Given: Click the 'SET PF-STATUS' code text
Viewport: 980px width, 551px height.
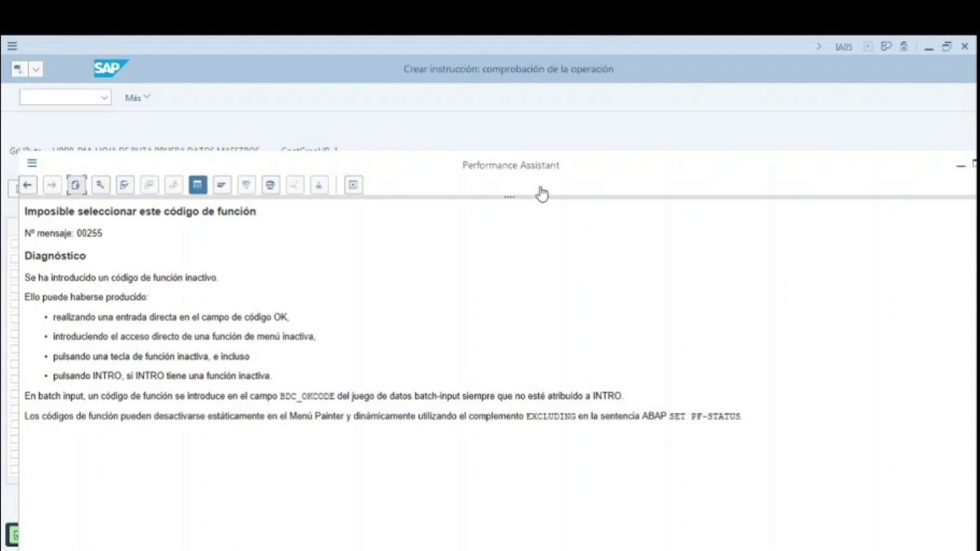Looking at the screenshot, I should click(705, 416).
